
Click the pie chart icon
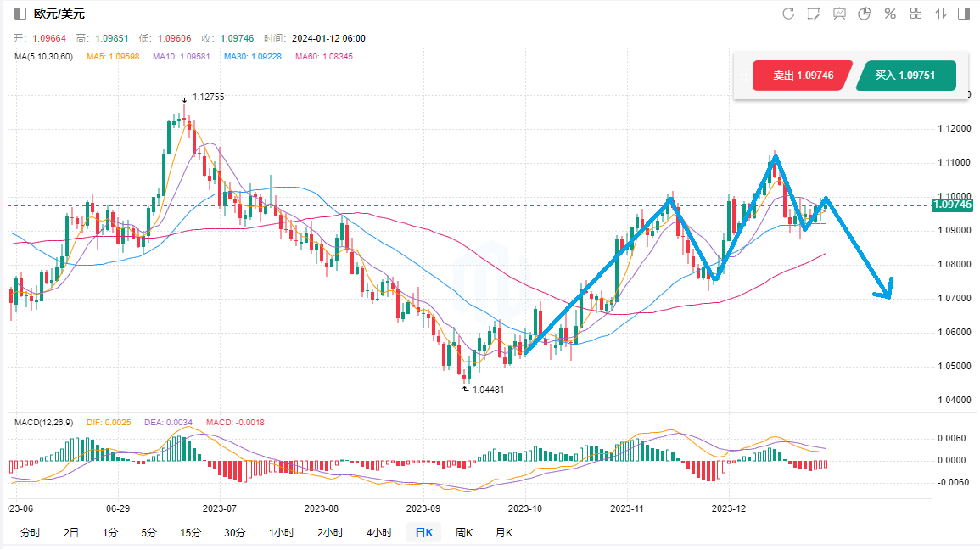point(865,14)
